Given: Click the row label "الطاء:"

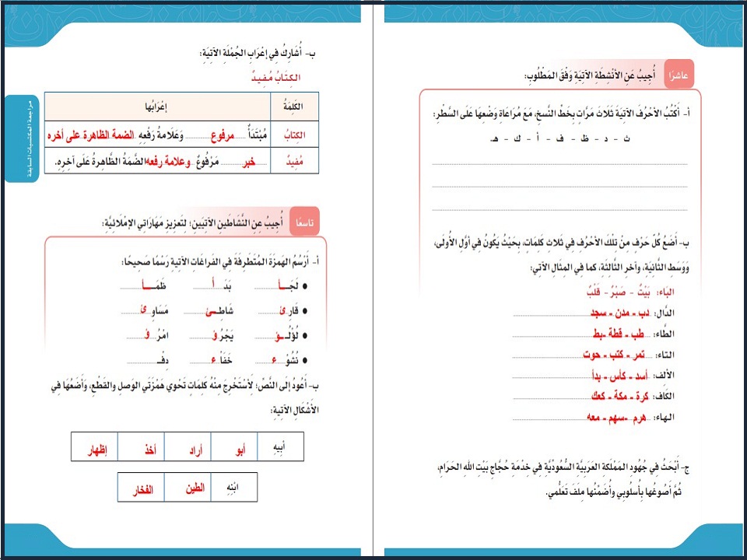Looking at the screenshot, I should (x=665, y=334).
